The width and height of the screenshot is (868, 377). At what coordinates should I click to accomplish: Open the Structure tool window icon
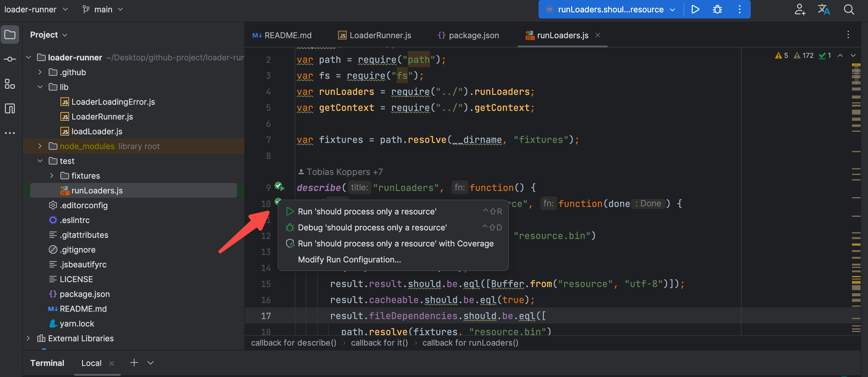click(x=10, y=84)
